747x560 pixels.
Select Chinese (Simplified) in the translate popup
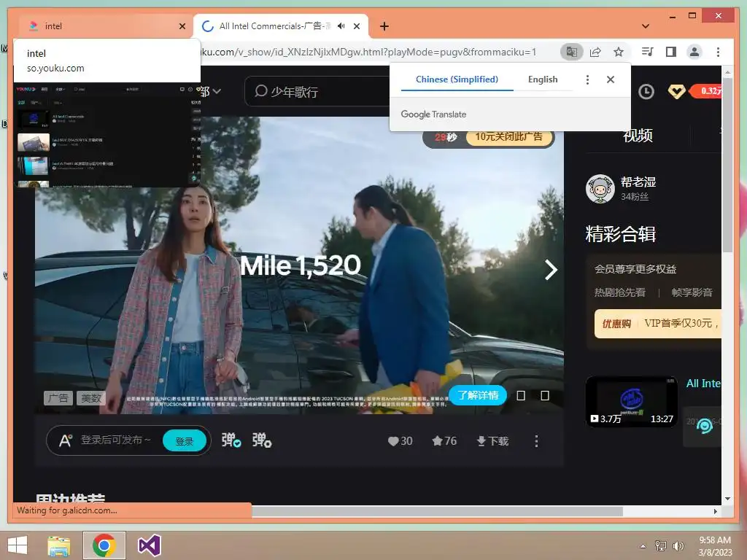point(457,79)
